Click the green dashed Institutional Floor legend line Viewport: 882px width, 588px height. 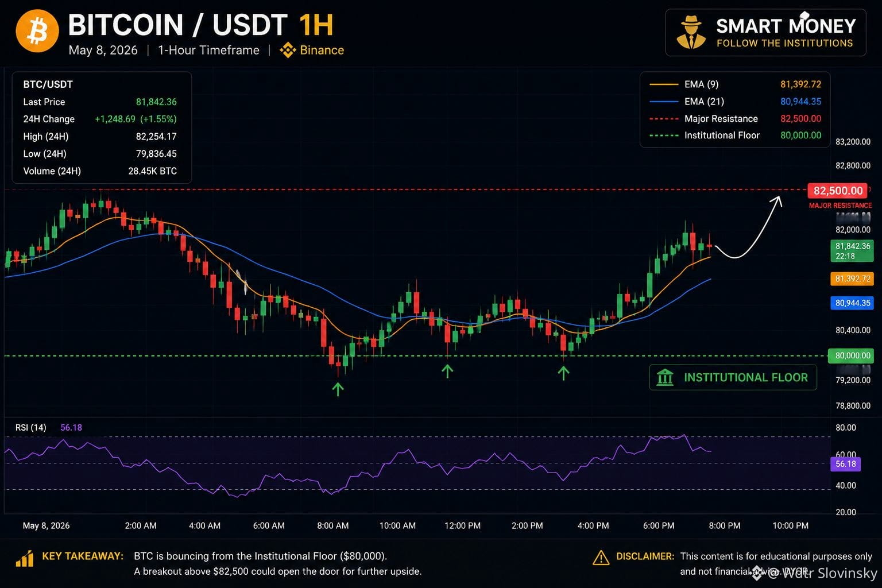pyautogui.click(x=664, y=136)
